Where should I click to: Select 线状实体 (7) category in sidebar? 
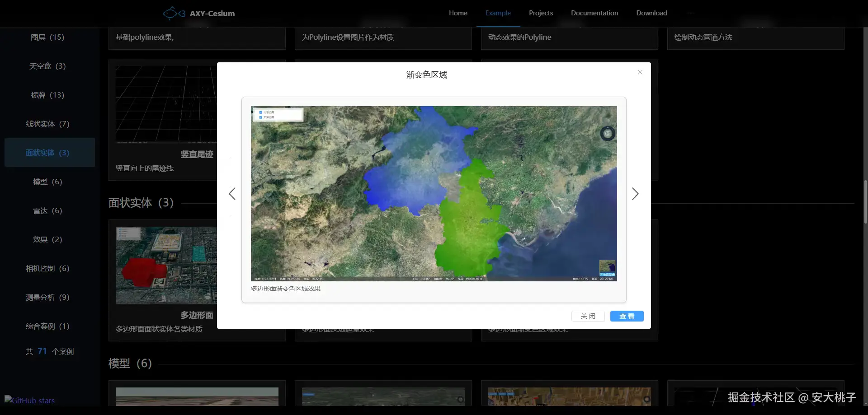(x=47, y=124)
